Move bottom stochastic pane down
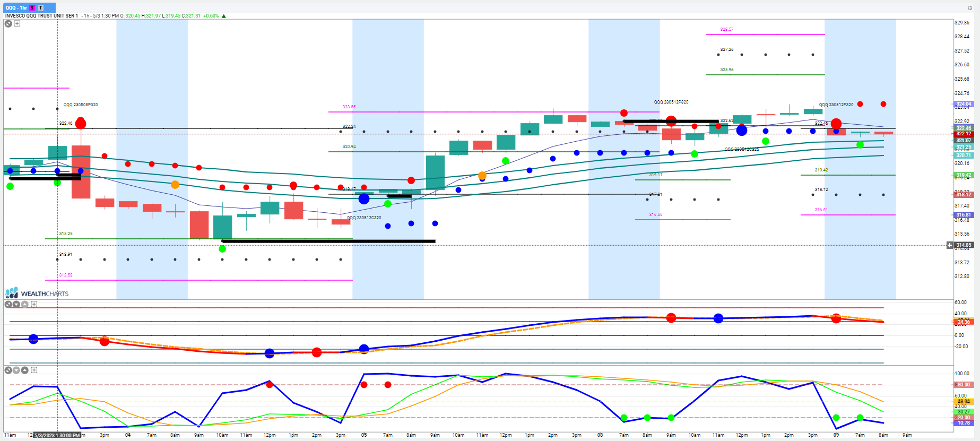Screen dimensions: 980x441 coord(16,370)
